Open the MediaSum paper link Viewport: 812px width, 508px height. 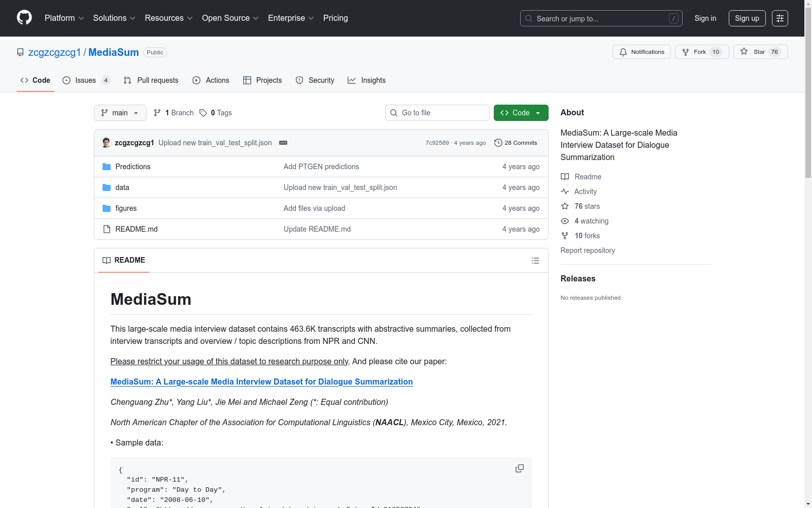click(261, 382)
